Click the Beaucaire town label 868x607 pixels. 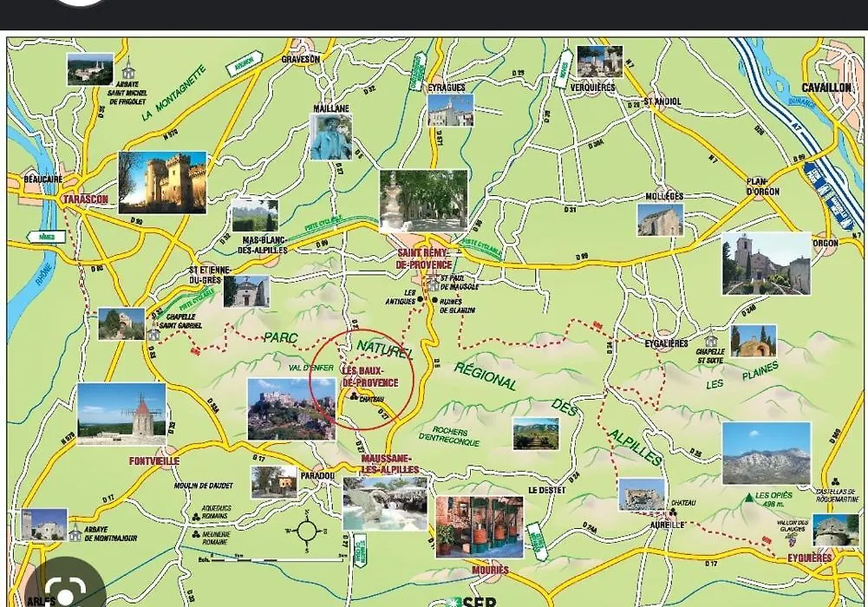pos(43,179)
